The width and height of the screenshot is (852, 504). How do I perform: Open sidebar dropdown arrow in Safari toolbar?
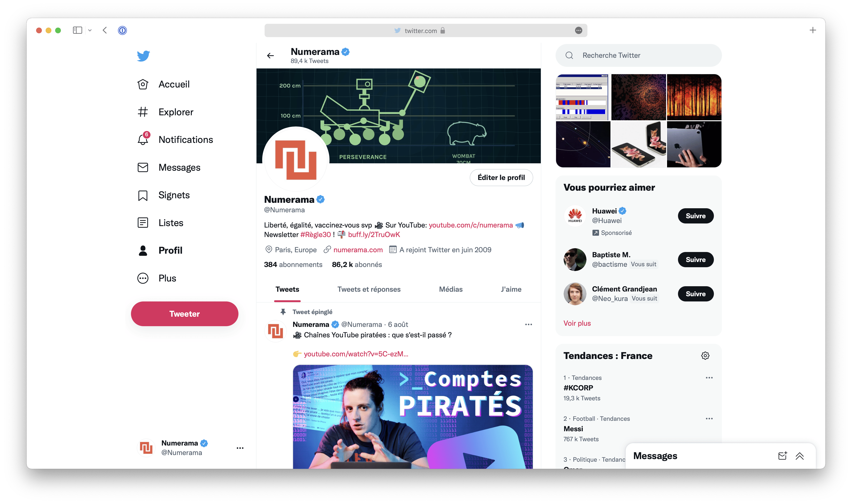(90, 30)
